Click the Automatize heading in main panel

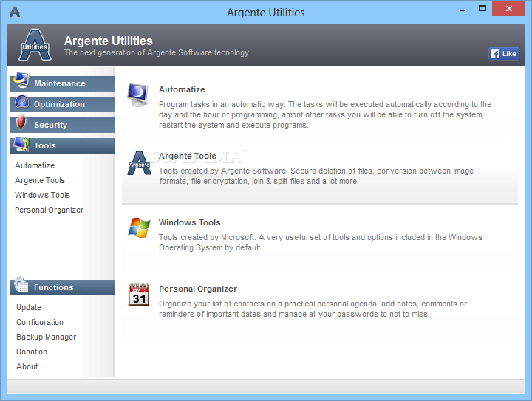[182, 89]
